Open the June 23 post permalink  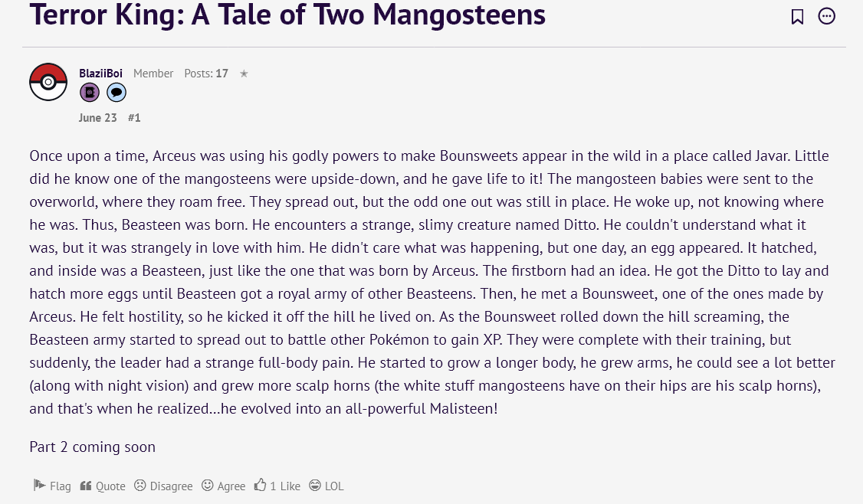click(x=97, y=118)
